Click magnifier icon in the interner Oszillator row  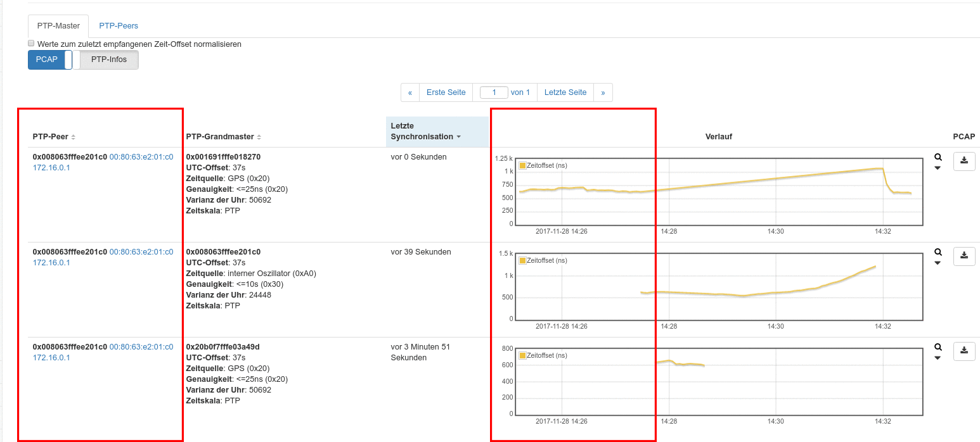click(x=938, y=252)
